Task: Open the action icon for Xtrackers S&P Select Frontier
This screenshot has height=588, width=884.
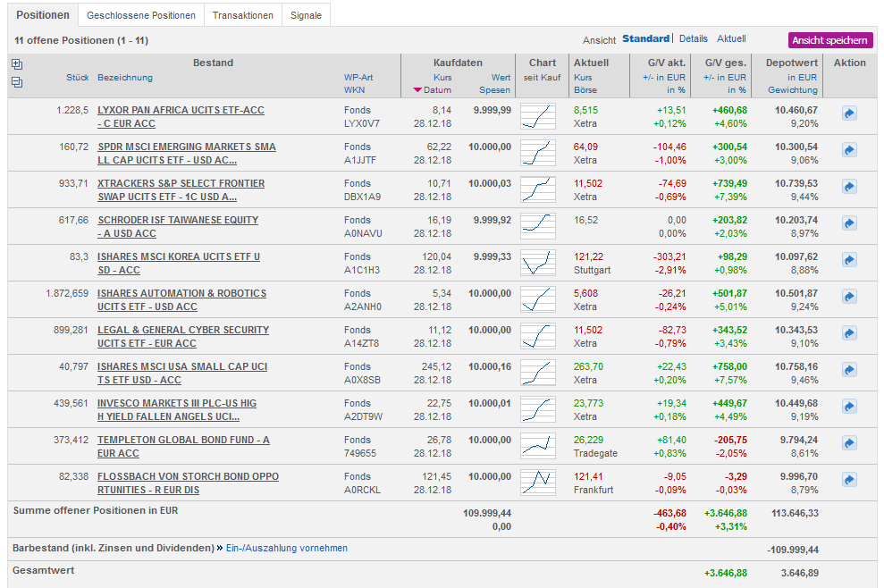Action: [849, 188]
